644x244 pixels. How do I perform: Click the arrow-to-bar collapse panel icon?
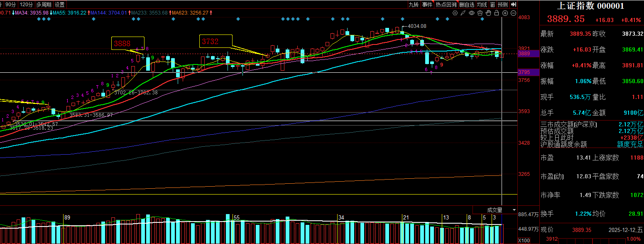coord(514,5)
